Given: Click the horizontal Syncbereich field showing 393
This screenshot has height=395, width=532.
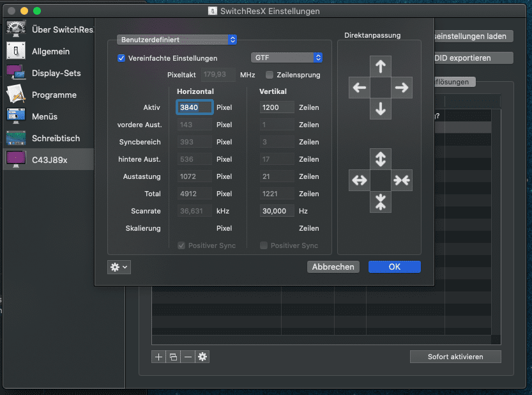Looking at the screenshot, I should click(x=194, y=142).
